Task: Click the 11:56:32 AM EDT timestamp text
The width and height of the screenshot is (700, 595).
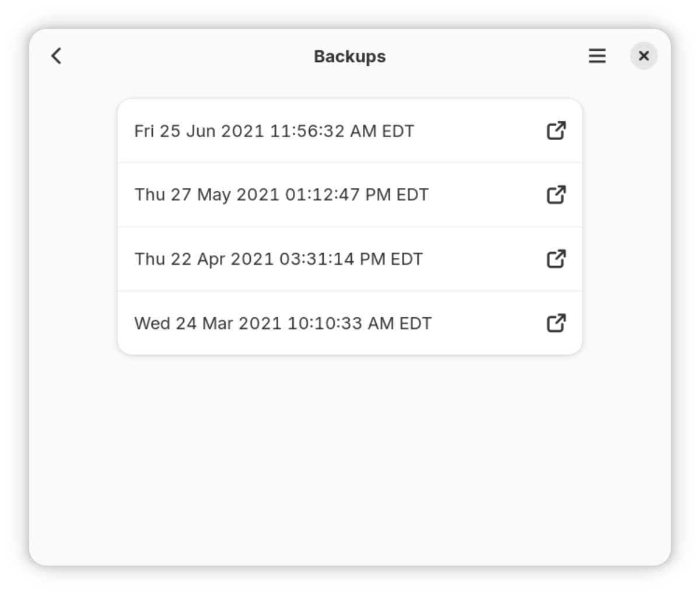Action: 342,131
